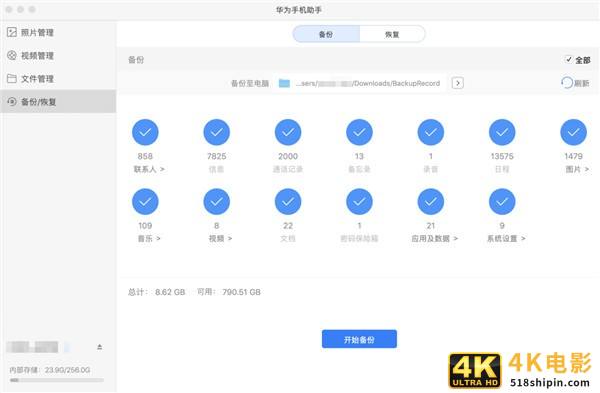Click the 华为手机助手 window title
This screenshot has height=393, width=600.
coord(299,10)
